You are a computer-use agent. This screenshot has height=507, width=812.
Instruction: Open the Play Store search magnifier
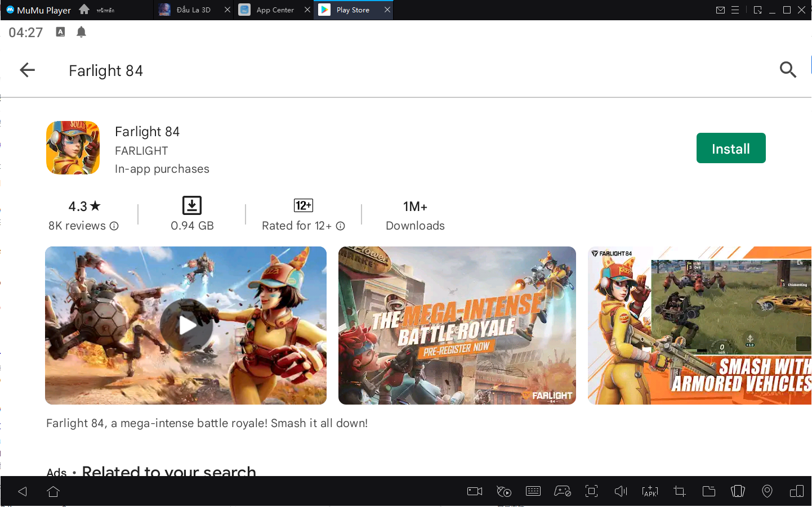click(x=787, y=70)
